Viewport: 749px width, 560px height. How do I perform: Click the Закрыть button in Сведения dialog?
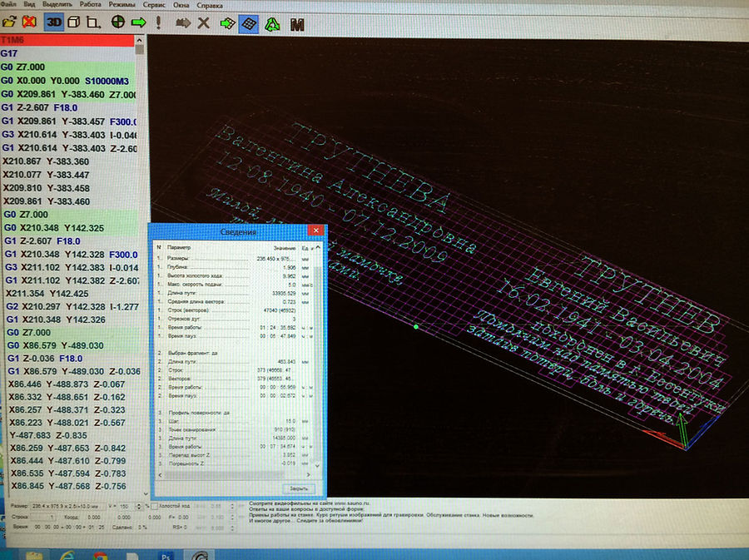point(297,488)
